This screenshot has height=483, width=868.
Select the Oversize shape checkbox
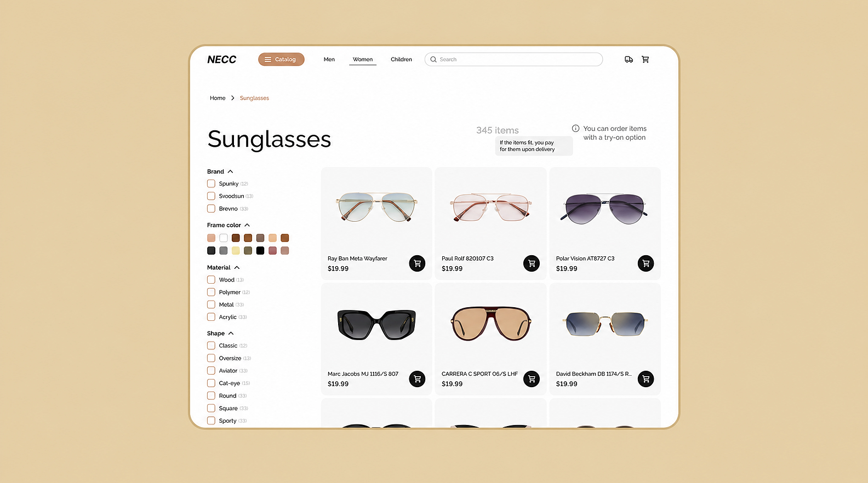tap(211, 358)
